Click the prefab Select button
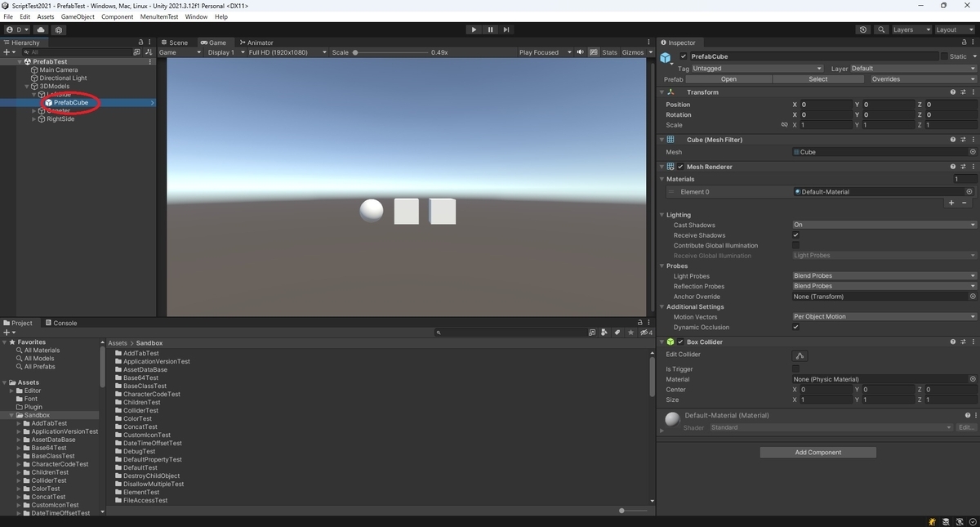Screen dimensions: 980x527 pyautogui.click(x=818, y=79)
